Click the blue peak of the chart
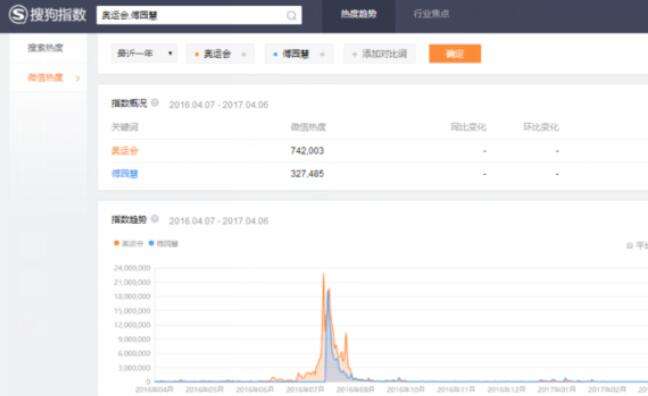The height and width of the screenshot is (396, 648). (x=329, y=290)
